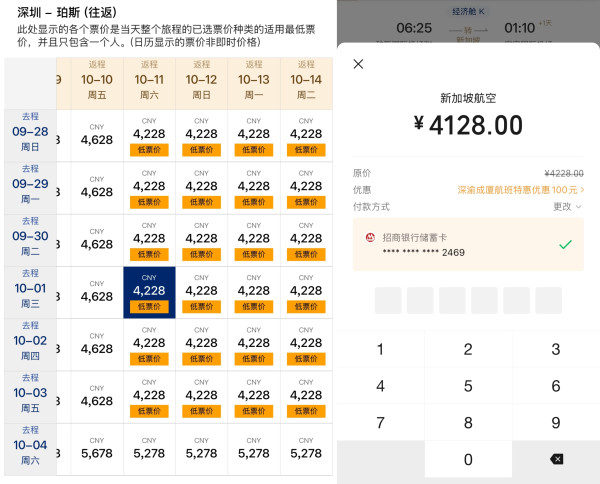The height and width of the screenshot is (484, 600).
Task: Select departure row 10-02 周四
Action: 30,345
